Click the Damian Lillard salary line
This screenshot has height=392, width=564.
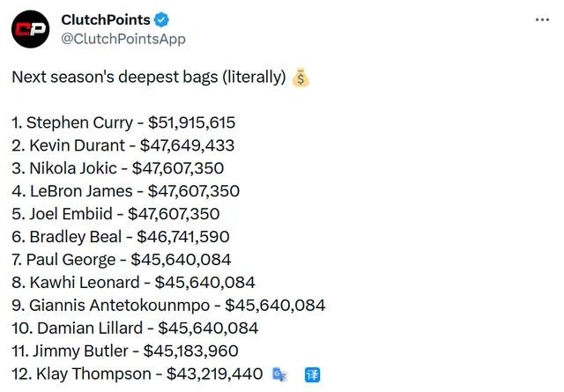(x=135, y=329)
